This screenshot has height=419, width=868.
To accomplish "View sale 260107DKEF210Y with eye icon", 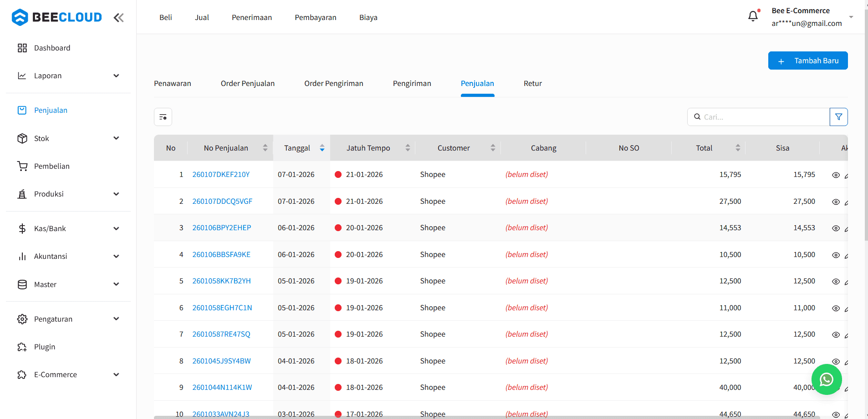I will click(836, 175).
